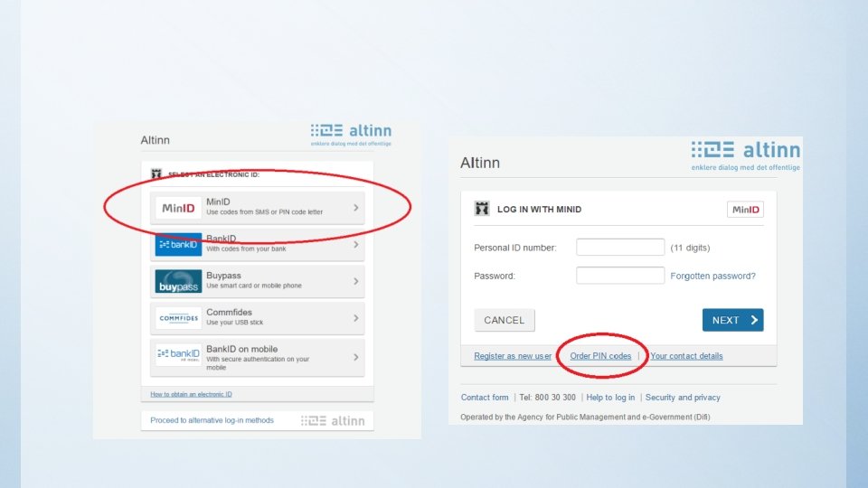Click the altinn logo in left panel header
Image resolution: width=868 pixels, height=488 pixels.
(351, 135)
